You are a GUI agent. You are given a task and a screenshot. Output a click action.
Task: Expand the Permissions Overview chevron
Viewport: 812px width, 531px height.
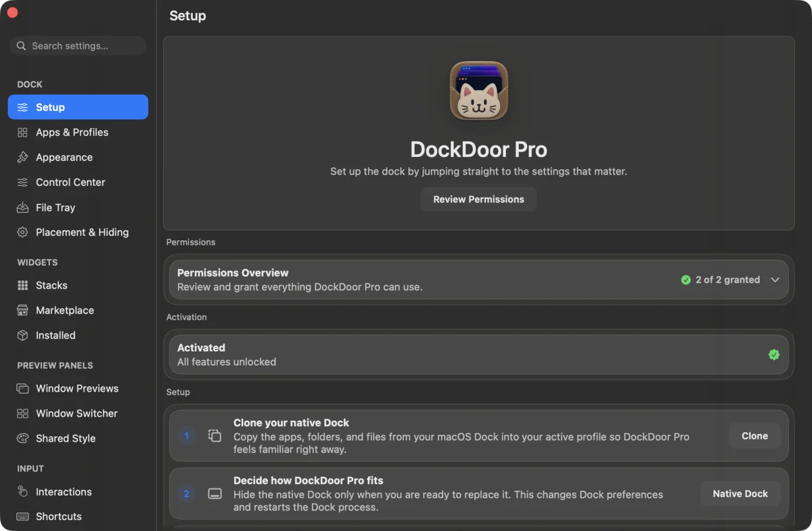click(775, 280)
